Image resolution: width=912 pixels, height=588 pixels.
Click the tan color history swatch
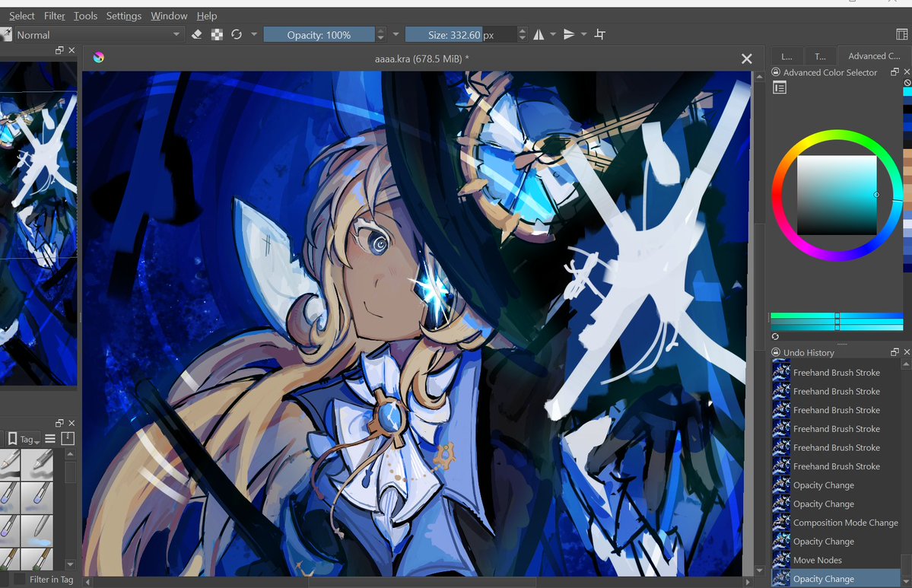tap(907, 154)
